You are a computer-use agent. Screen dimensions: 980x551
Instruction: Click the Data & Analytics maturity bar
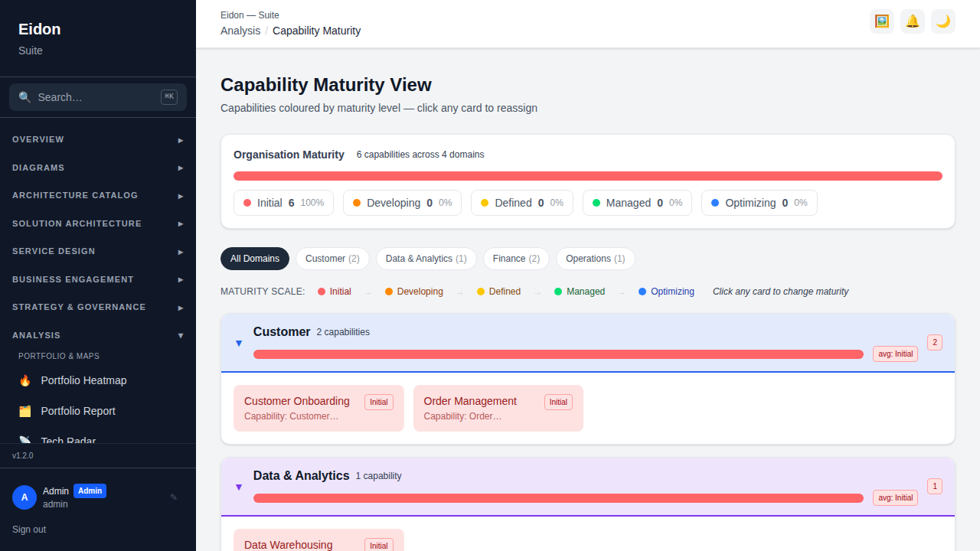tap(558, 498)
